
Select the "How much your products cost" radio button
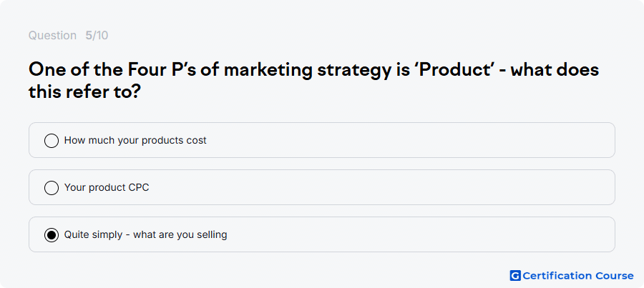52,141
